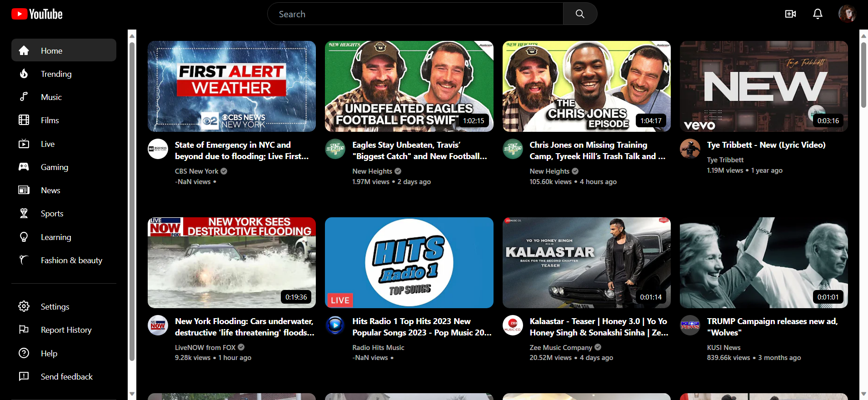Open Settings label in sidebar
The width and height of the screenshot is (868, 400).
[x=55, y=306]
